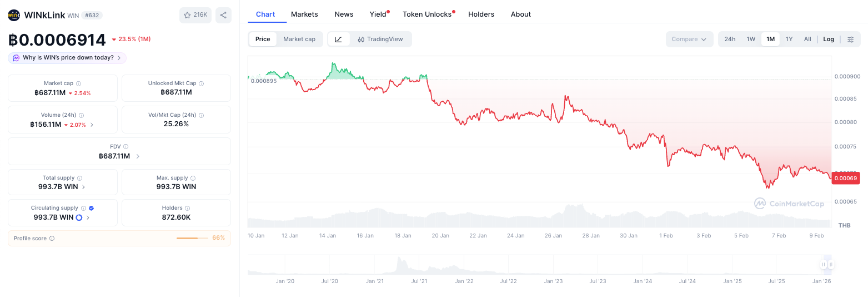Click the WINkLink coin logo

14,15
